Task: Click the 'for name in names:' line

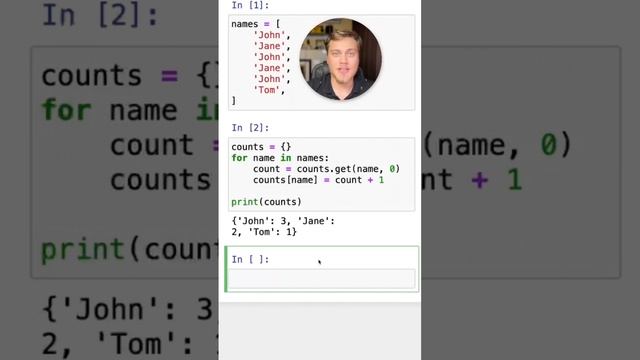Action: (x=280, y=158)
